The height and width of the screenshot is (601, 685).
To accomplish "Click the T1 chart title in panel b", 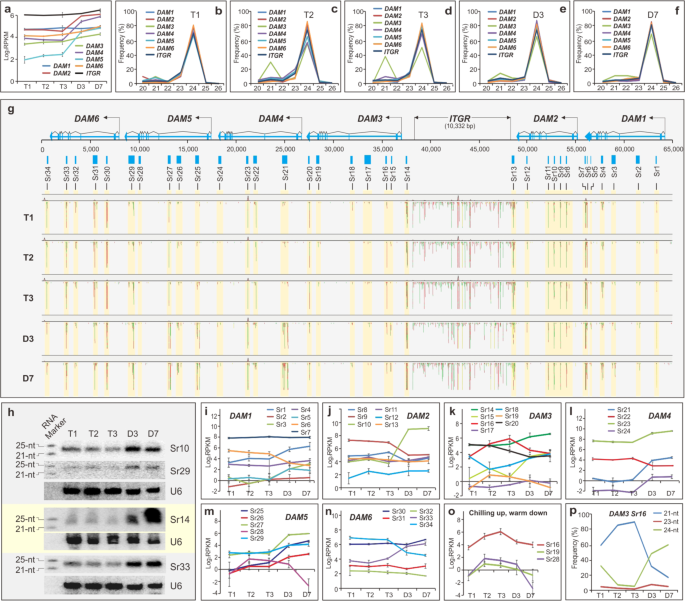I will 195,15.
